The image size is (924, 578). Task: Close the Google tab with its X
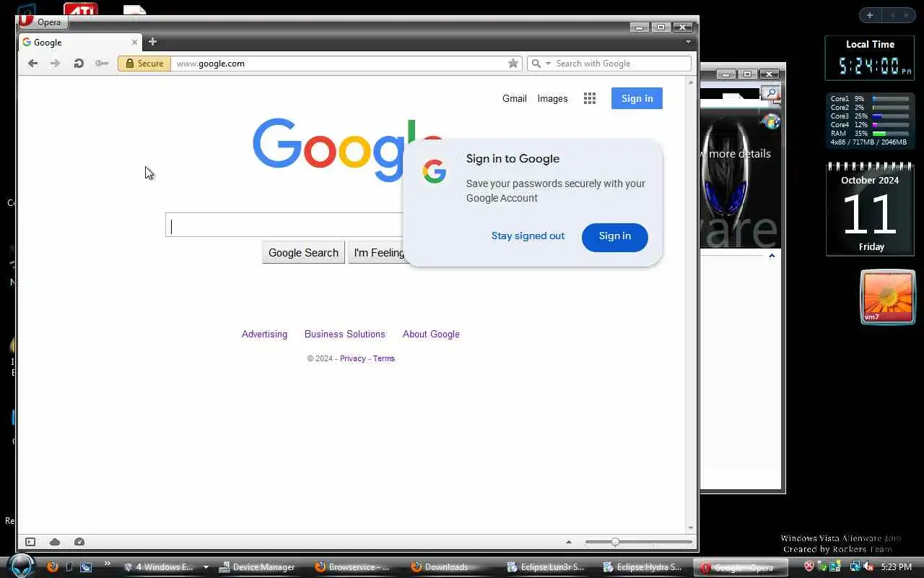pos(134,43)
